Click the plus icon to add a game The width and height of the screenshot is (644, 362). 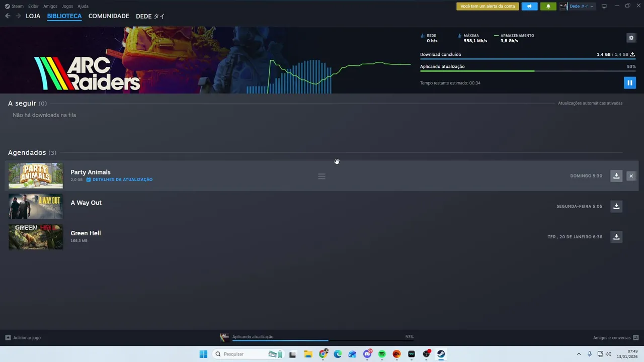[8, 338]
